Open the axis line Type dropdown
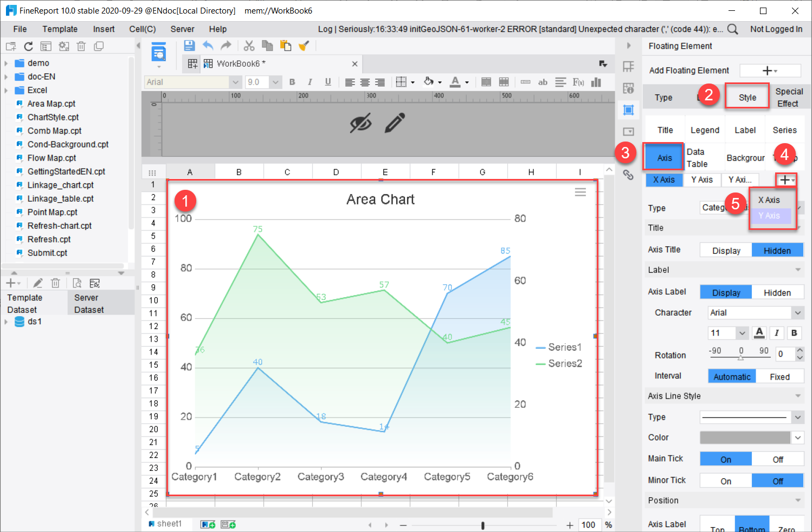Image resolution: width=812 pixels, height=532 pixels. (797, 417)
